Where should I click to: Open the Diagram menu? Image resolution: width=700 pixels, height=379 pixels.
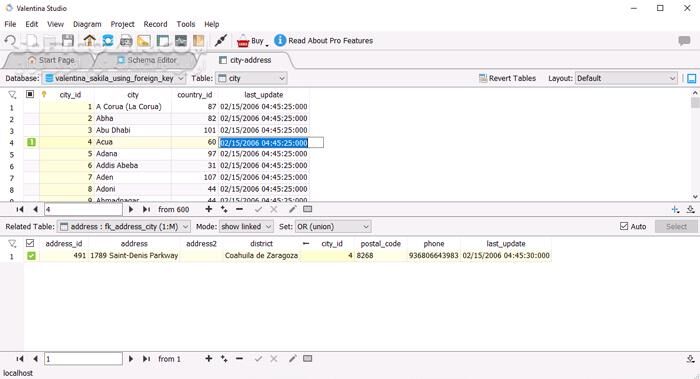click(87, 24)
